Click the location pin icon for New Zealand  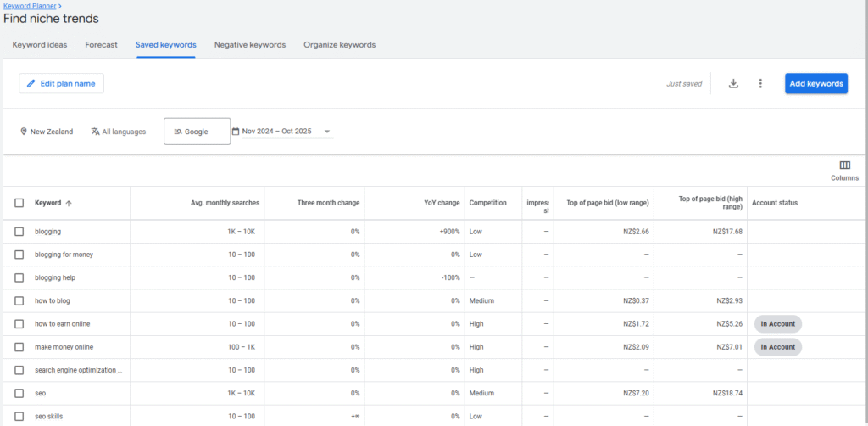point(24,132)
